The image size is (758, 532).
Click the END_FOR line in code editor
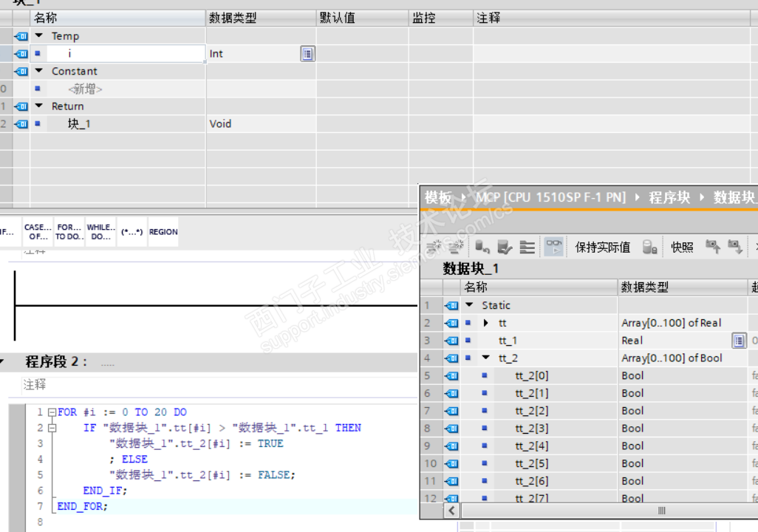(x=82, y=506)
